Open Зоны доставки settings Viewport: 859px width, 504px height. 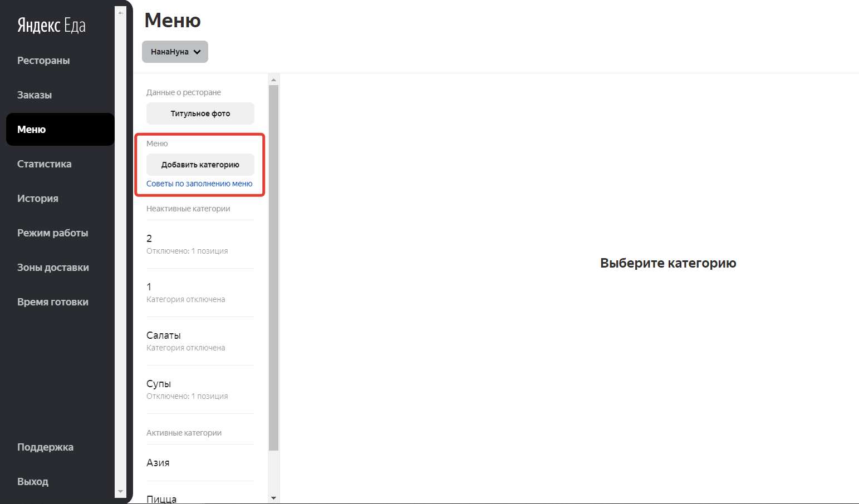(53, 268)
